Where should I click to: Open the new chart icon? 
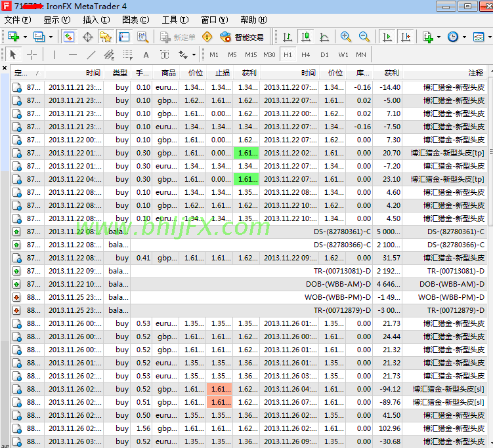coord(13,37)
